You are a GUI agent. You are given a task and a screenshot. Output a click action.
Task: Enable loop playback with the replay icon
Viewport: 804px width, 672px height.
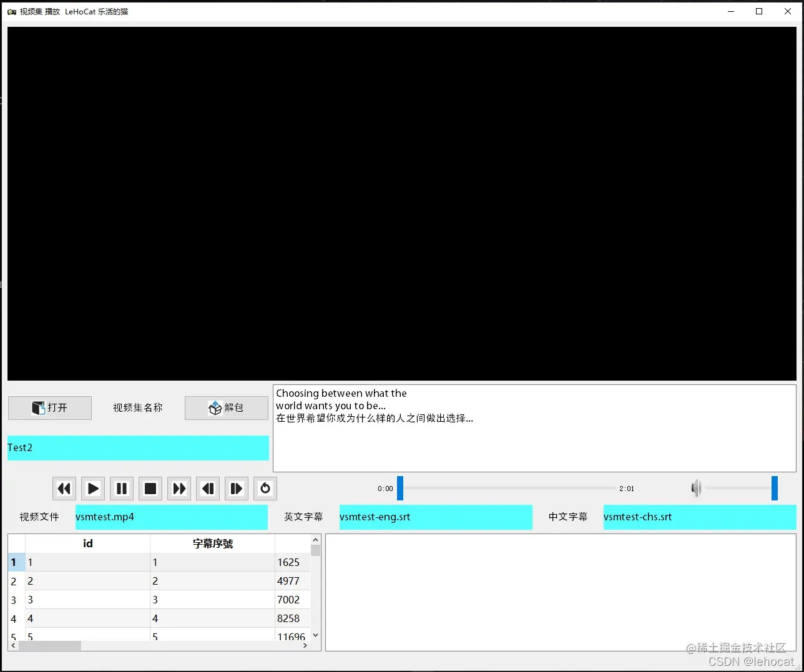point(265,489)
